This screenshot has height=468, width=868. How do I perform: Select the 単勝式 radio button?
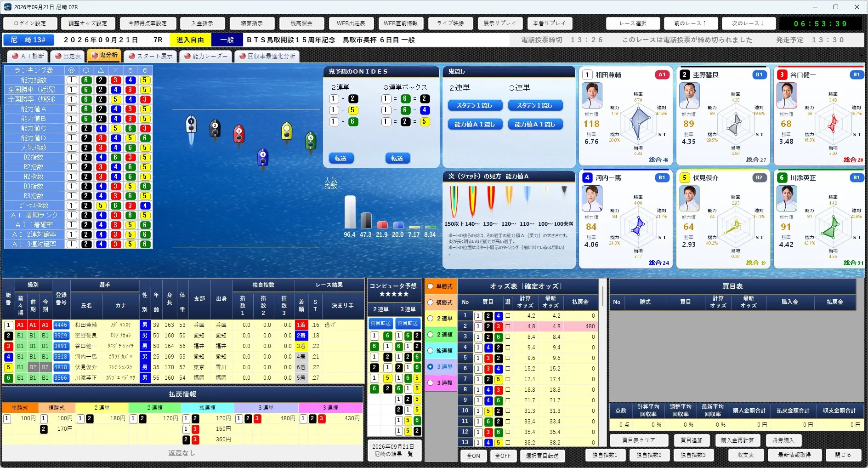click(x=431, y=286)
